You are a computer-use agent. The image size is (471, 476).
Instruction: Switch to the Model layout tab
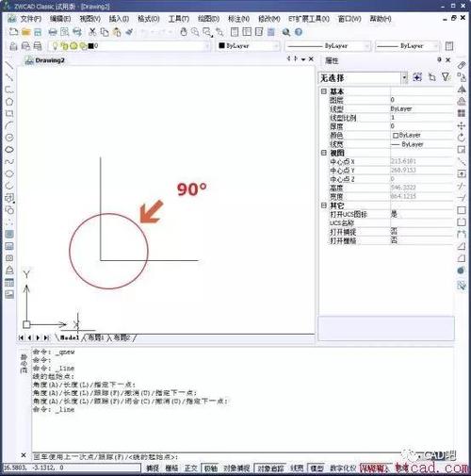[70, 337]
